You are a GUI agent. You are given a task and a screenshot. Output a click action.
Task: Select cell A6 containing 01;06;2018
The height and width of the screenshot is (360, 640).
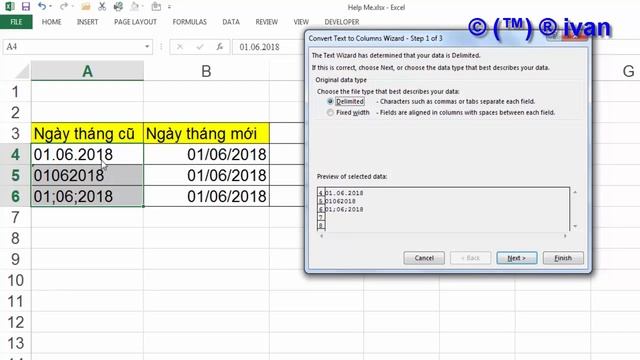[87, 196]
